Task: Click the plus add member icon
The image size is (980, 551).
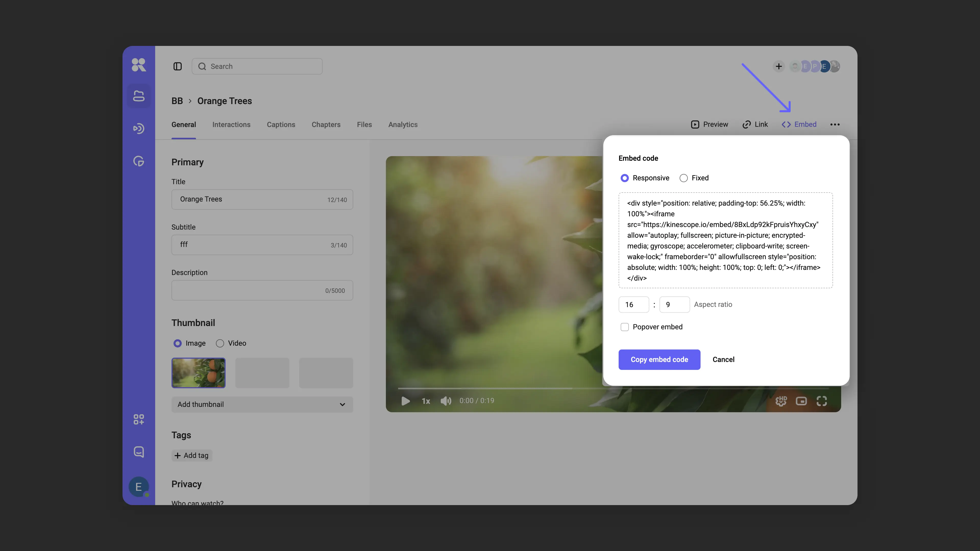Action: [x=779, y=67]
